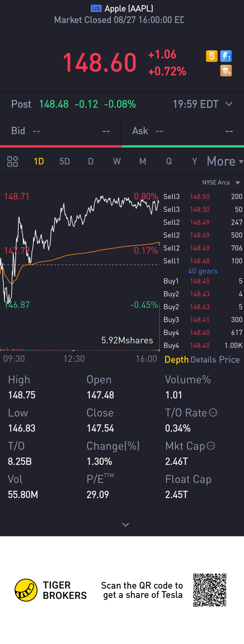
Task: Tap the Buy1 148.45 order row
Action: click(203, 281)
